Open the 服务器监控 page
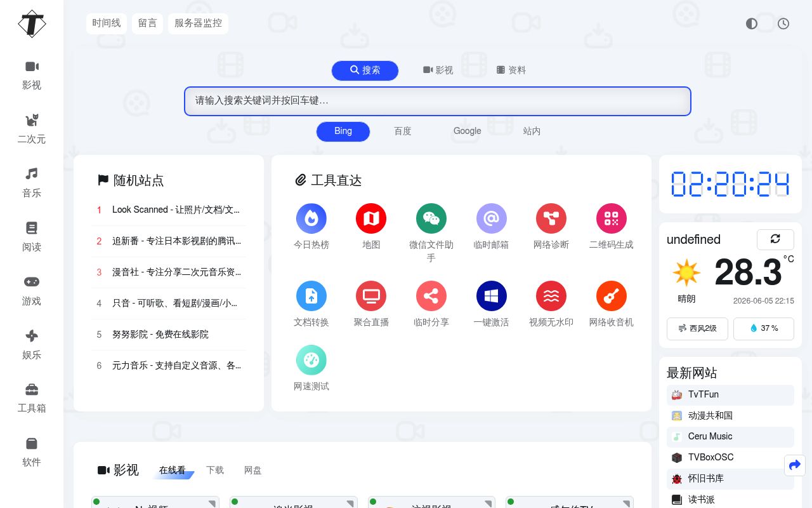Image resolution: width=812 pixels, height=508 pixels. pyautogui.click(x=199, y=23)
